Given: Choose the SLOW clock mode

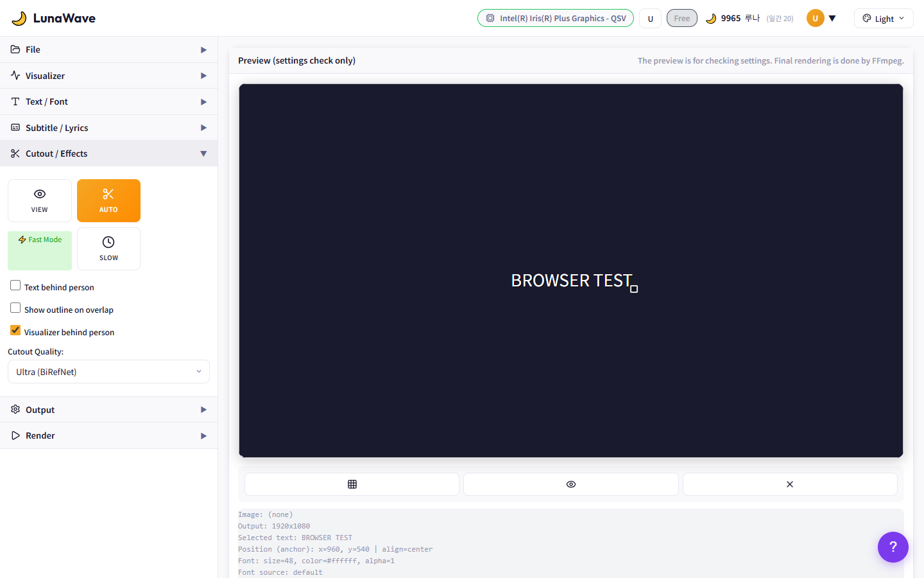Looking at the screenshot, I should click(108, 249).
